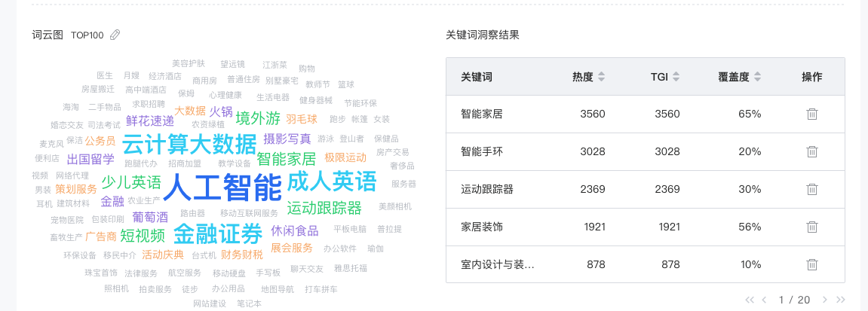868x311 pixels.
Task: Delete the 智能家居 keyword row
Action: 811,114
